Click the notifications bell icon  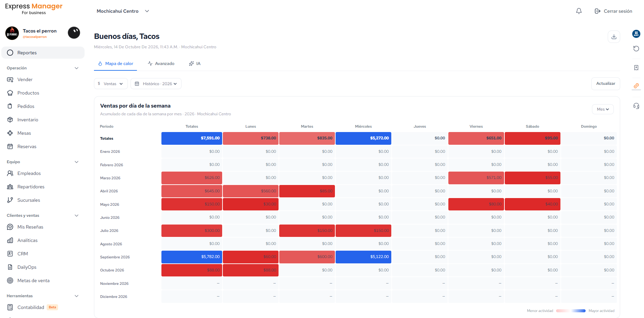point(579,11)
